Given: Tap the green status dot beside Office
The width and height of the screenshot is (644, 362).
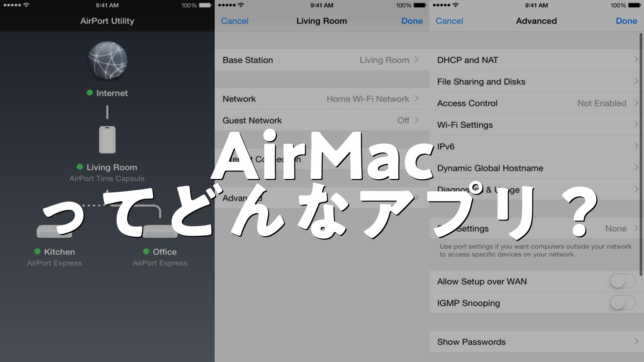Looking at the screenshot, I should click(x=146, y=251).
